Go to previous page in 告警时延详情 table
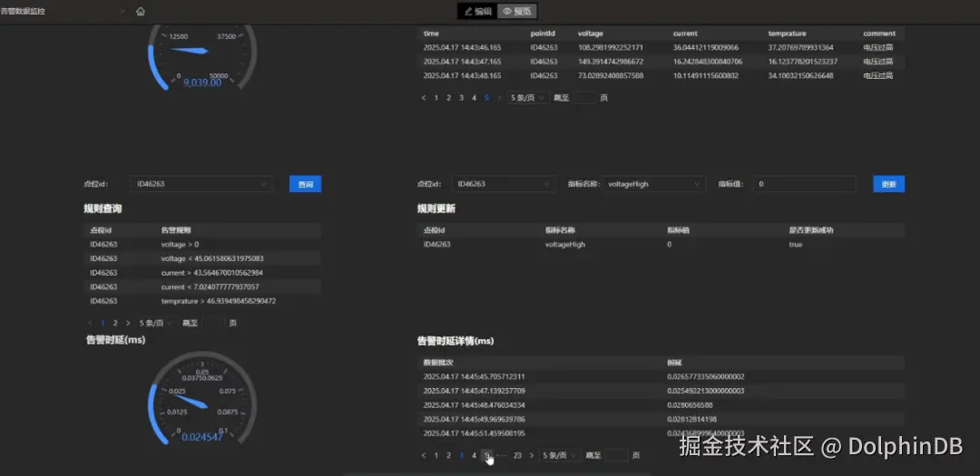This screenshot has height=476, width=980. 424,455
